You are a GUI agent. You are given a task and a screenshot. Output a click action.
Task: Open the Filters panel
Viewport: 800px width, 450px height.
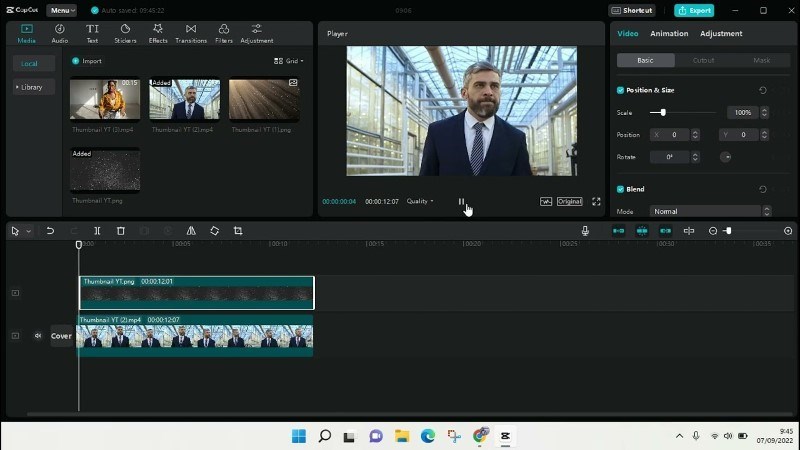tap(223, 34)
